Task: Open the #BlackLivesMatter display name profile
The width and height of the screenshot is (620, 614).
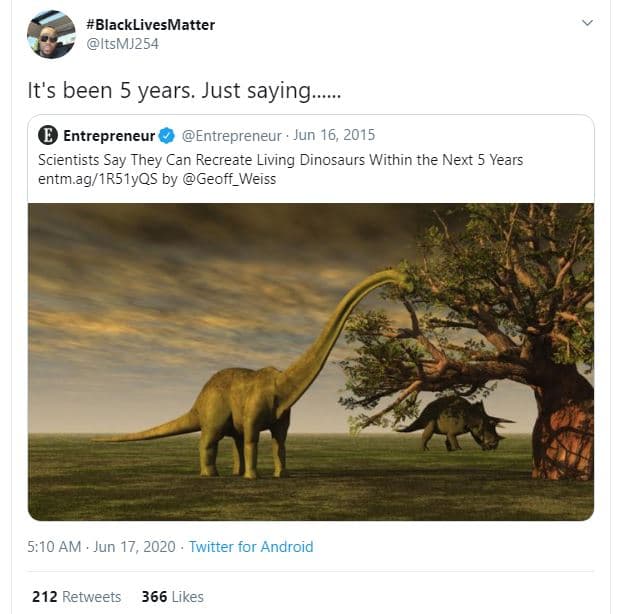Action: pyautogui.click(x=151, y=24)
